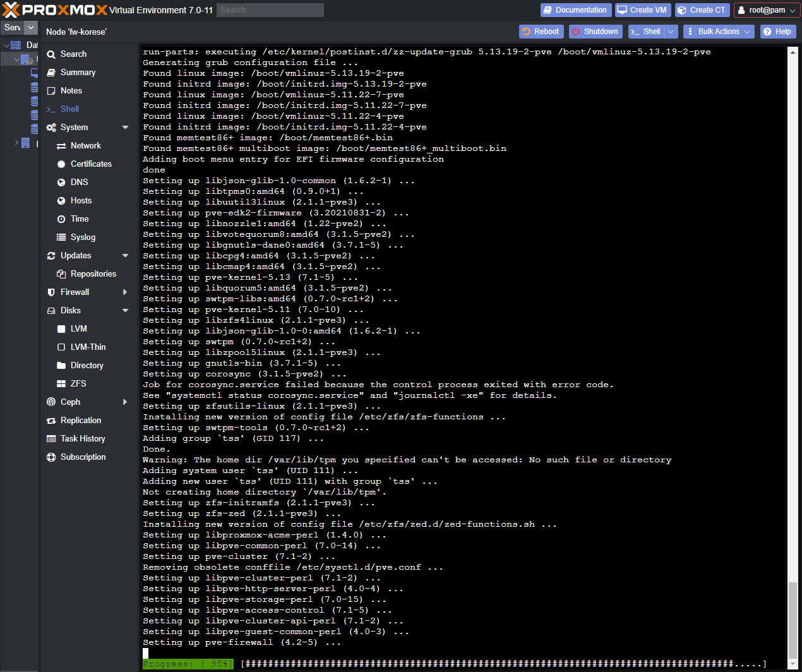Click the 'Adding group `tss' (GID 117)' terminal line
802x672 pixels.
click(233, 438)
